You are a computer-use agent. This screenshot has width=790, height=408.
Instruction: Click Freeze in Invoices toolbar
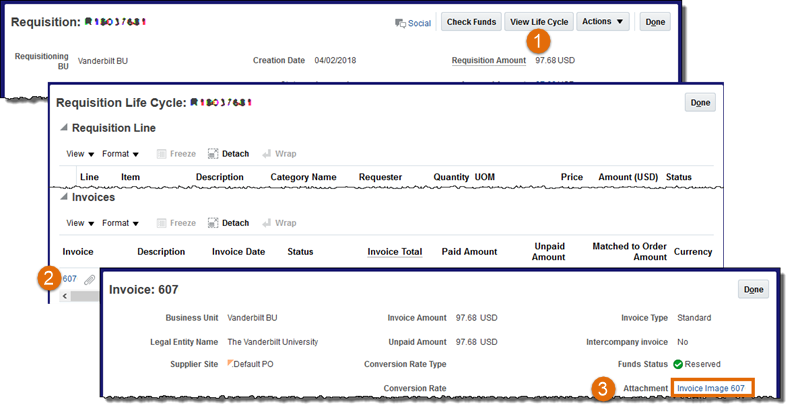click(176, 223)
